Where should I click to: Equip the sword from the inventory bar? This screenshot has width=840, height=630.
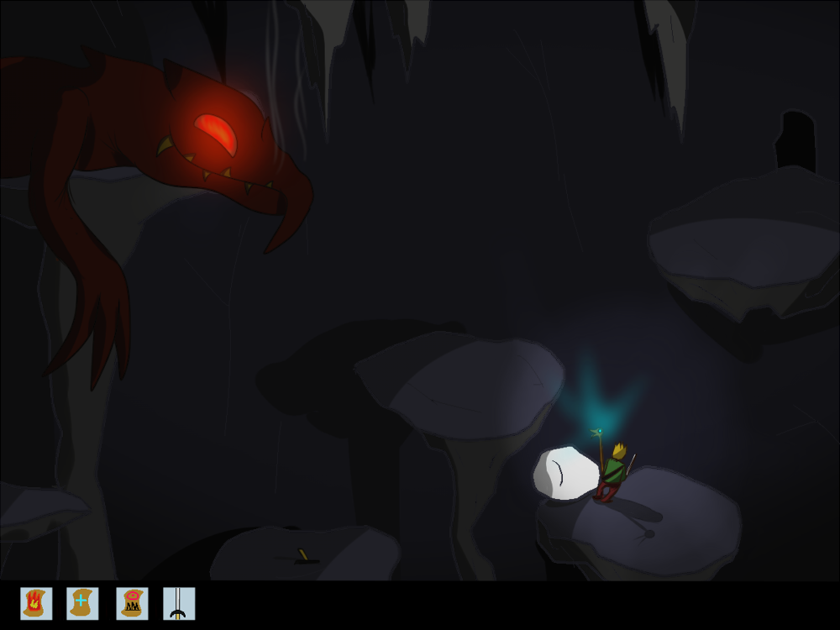(x=179, y=603)
